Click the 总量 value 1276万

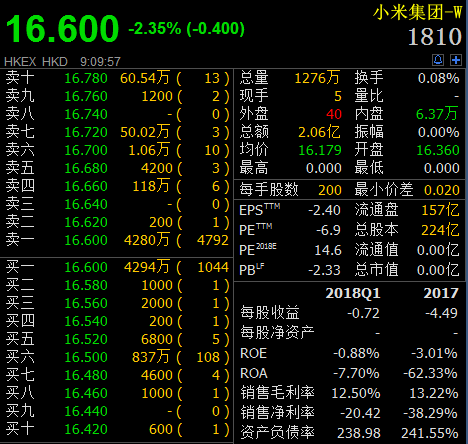point(317,78)
